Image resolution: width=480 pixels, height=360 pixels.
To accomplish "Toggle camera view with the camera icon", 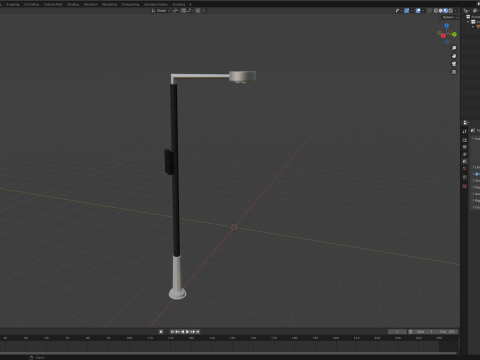I will click(x=454, y=64).
